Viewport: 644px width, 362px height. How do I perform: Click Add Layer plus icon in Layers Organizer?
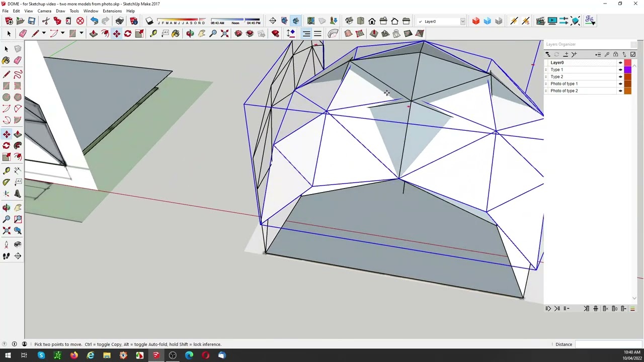(566, 54)
